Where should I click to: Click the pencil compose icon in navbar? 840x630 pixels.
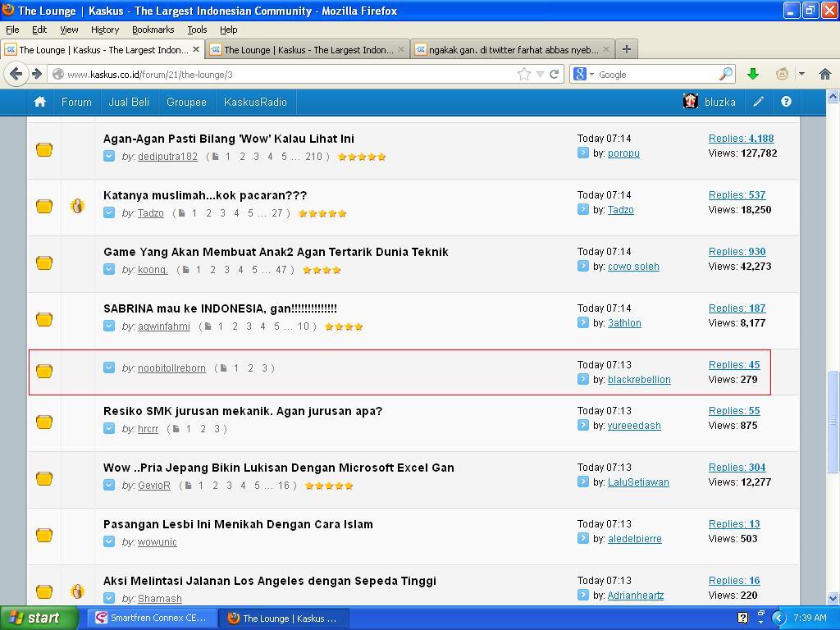pyautogui.click(x=759, y=102)
